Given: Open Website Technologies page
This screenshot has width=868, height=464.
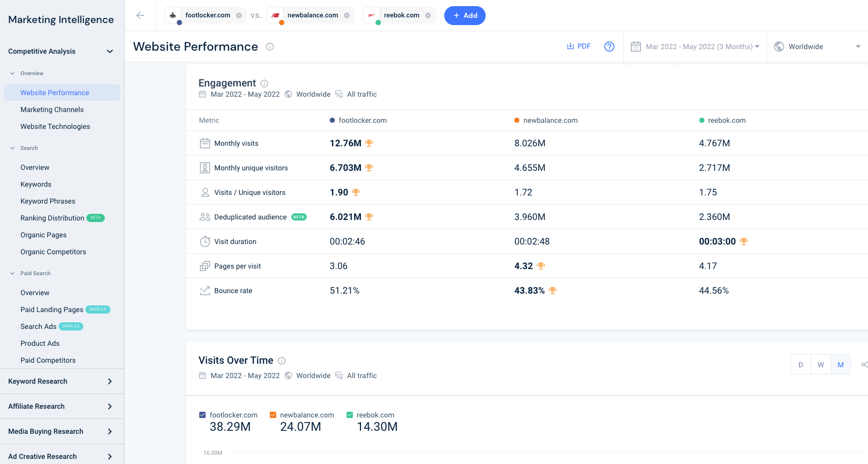Looking at the screenshot, I should pyautogui.click(x=55, y=126).
